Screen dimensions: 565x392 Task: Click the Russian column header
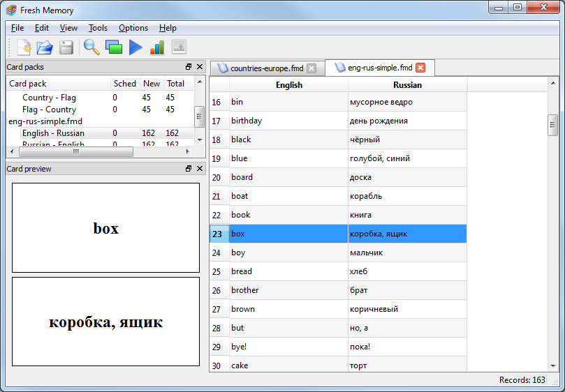coord(408,85)
